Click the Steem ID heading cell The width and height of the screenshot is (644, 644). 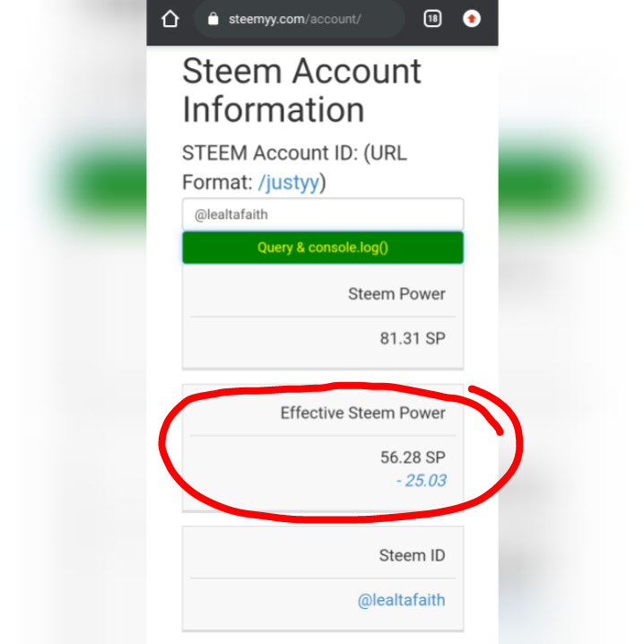click(323, 555)
